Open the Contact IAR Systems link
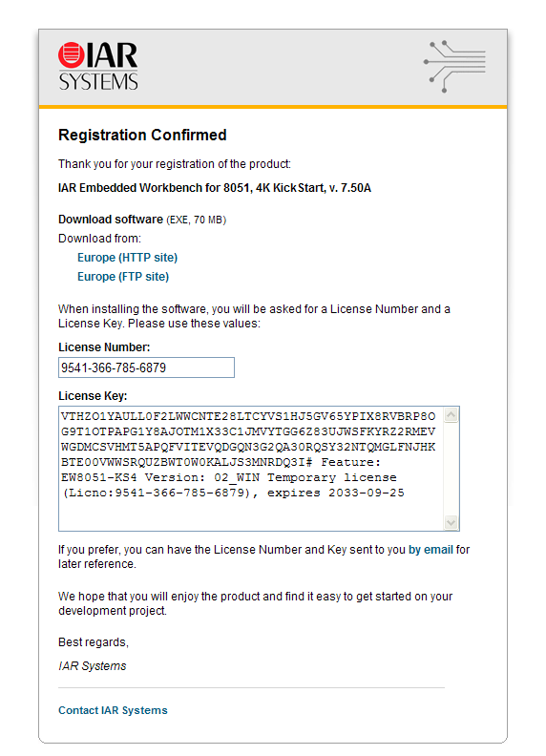546x756 pixels. pos(113,710)
